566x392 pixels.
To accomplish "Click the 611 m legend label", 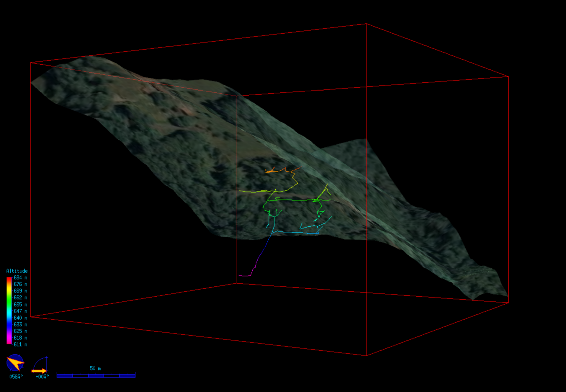I will click(x=20, y=344).
